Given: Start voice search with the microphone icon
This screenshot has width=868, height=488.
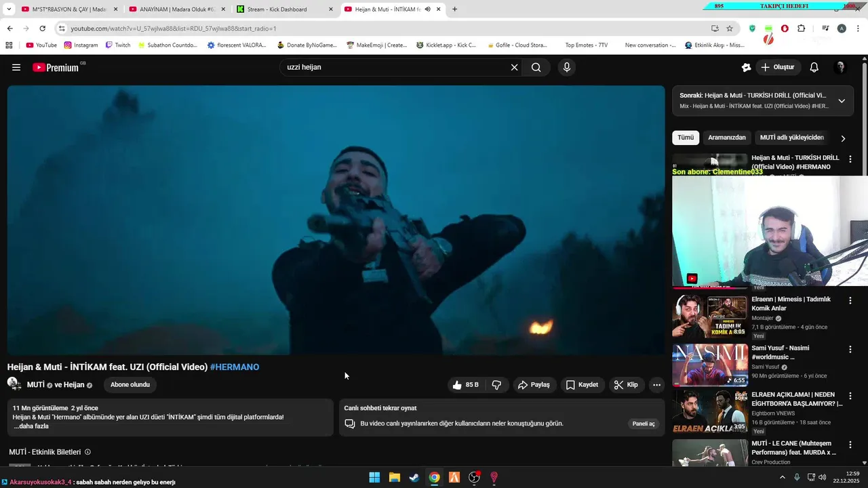Looking at the screenshot, I should [x=567, y=67].
